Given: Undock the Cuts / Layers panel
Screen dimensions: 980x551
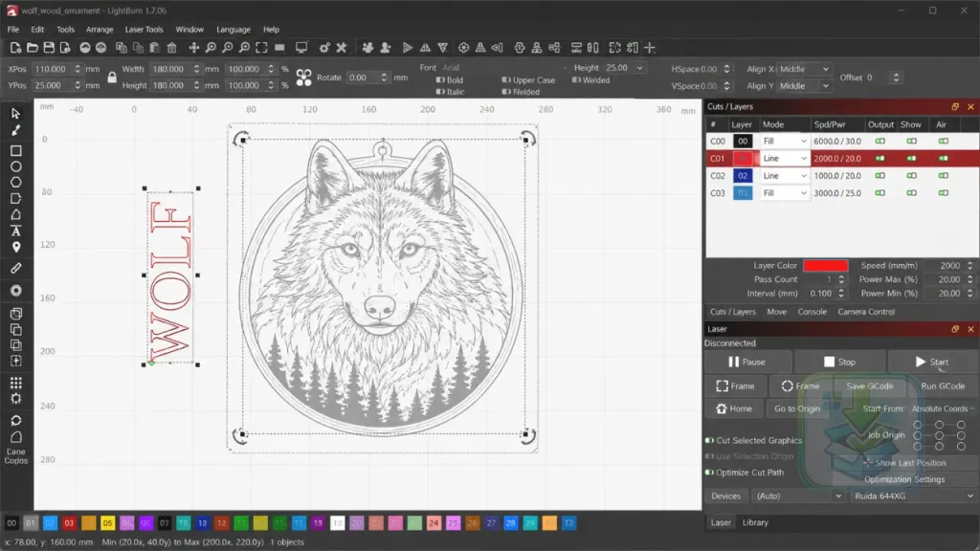Looking at the screenshot, I should (x=955, y=107).
